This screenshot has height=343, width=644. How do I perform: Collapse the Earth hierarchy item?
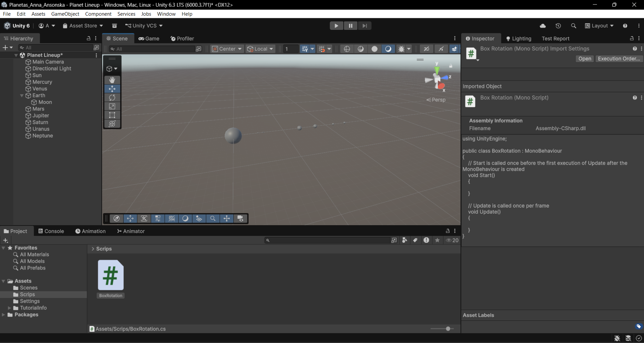(x=22, y=96)
